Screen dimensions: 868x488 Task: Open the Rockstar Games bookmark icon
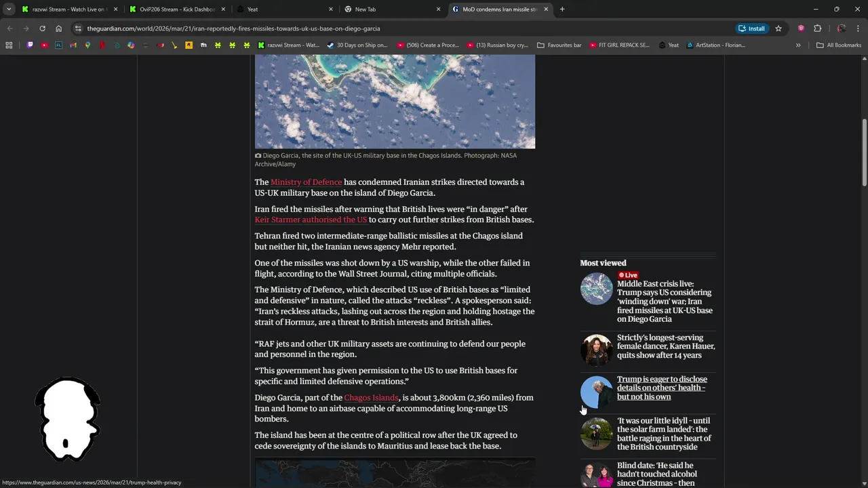click(x=189, y=45)
